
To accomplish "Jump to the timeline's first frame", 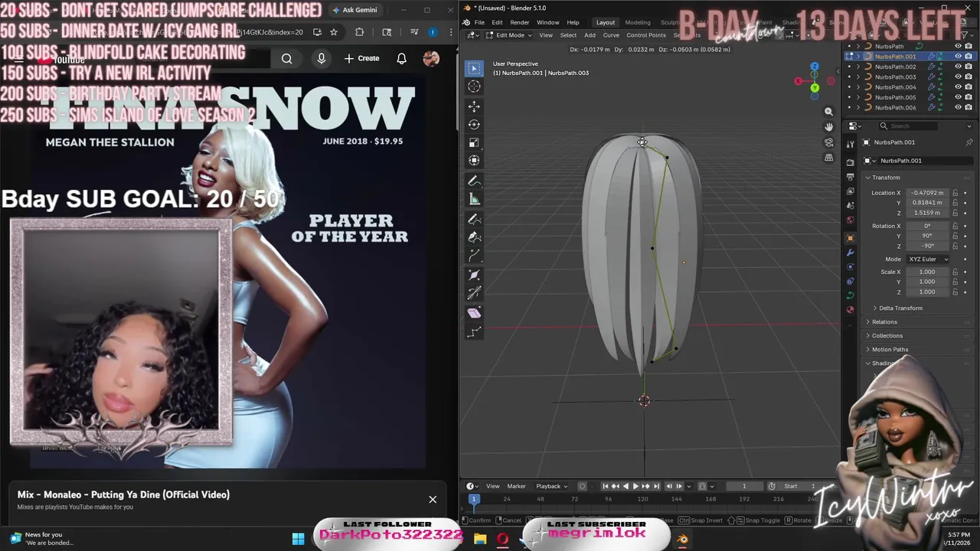I will tap(605, 486).
